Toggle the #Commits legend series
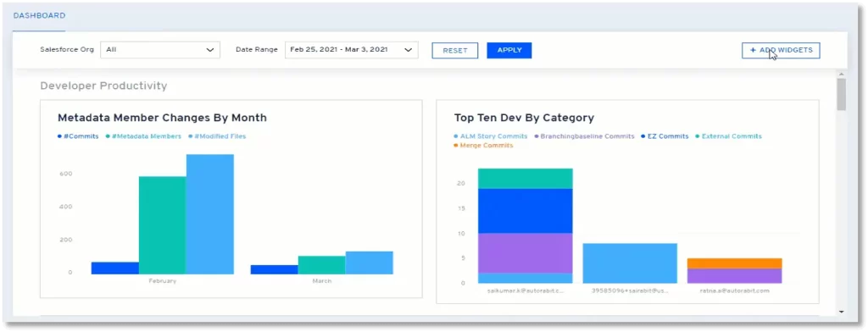This screenshot has width=868, height=332. point(78,136)
